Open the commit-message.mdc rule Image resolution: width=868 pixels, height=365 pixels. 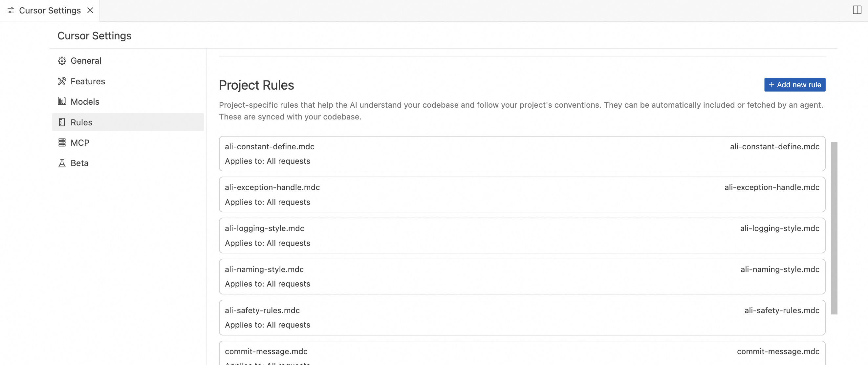coord(266,352)
